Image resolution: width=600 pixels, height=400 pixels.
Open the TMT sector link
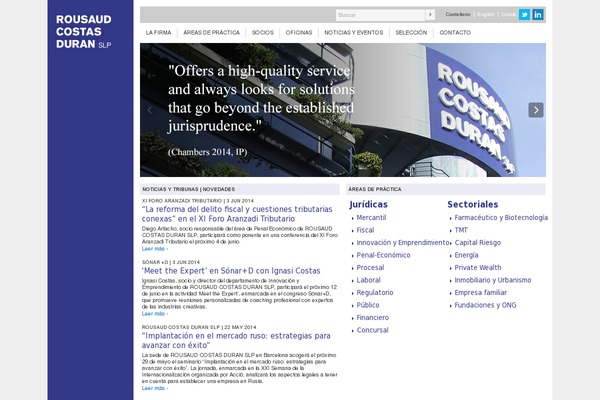[461, 230]
